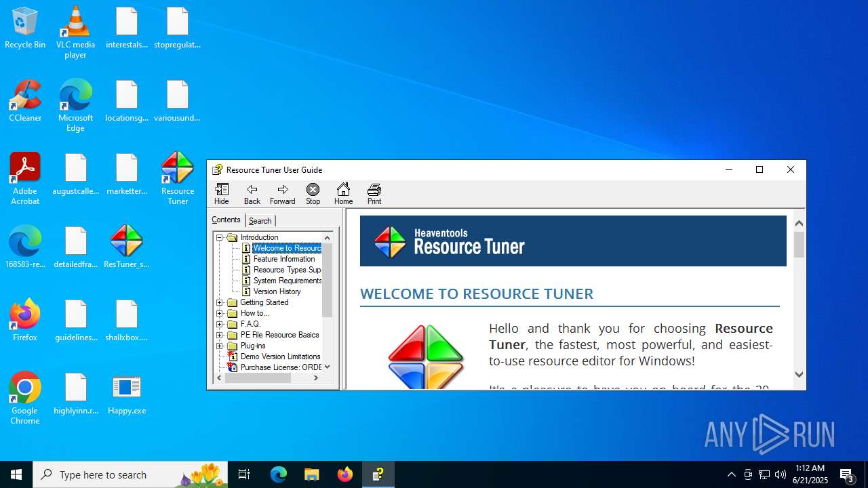Click tree pane scroll right arrow
This screenshot has height=488, width=868.
(316, 378)
